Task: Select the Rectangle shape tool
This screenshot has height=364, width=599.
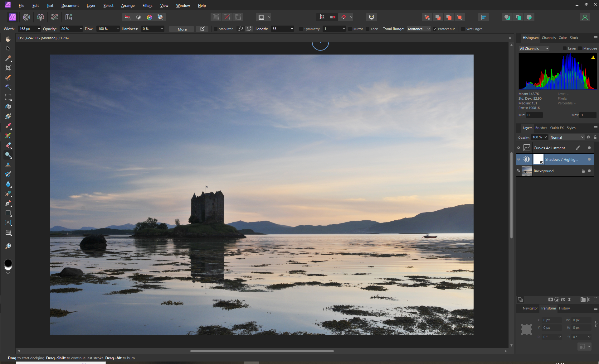Action: (8, 213)
